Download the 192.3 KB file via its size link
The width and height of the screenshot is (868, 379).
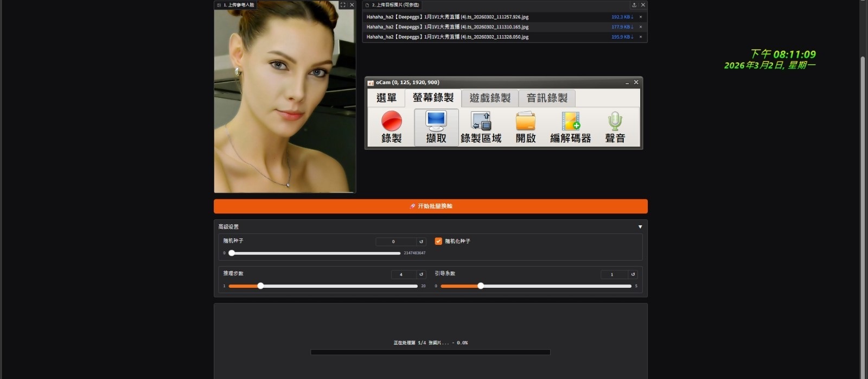click(622, 17)
